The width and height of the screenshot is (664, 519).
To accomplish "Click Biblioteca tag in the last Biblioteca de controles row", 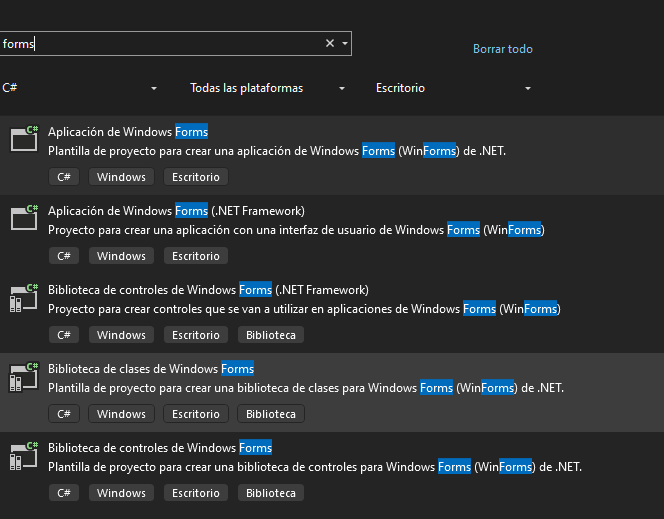I will point(271,493).
